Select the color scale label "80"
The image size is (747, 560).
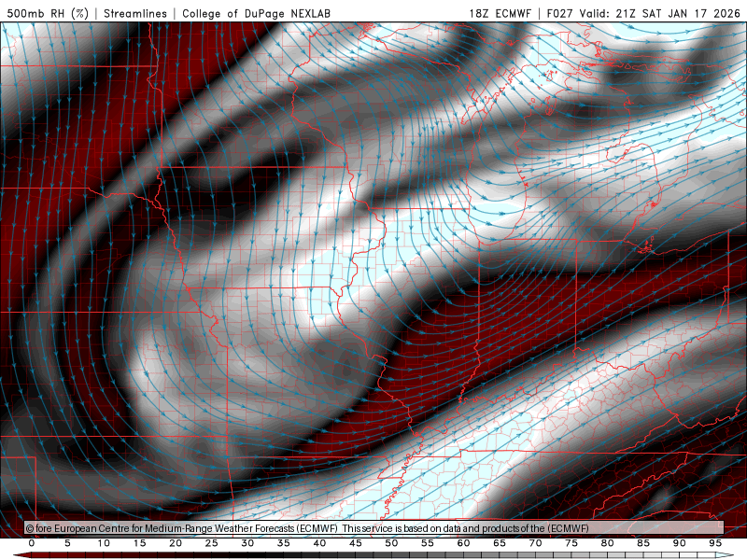coord(608,543)
